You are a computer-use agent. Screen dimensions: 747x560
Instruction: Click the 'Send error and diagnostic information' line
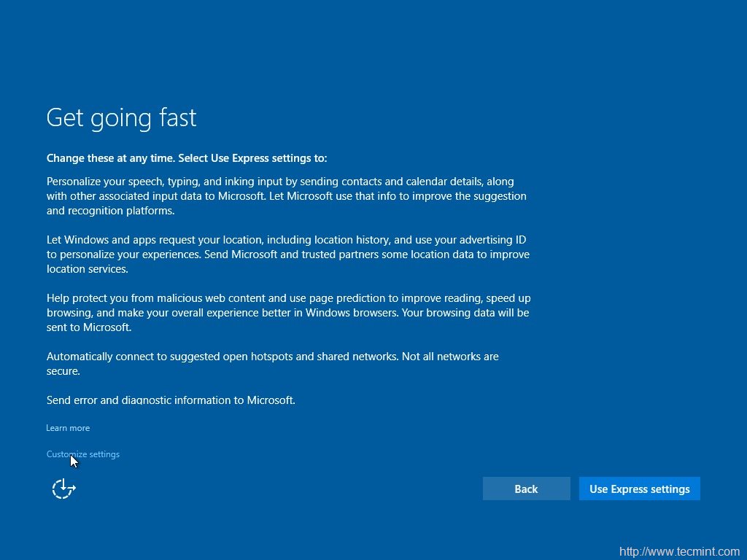(171, 400)
